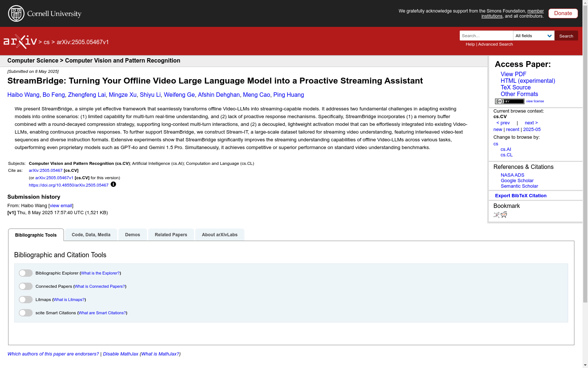Open the arXiv home logo
Screen dimensions: 588x368
[x=20, y=42]
